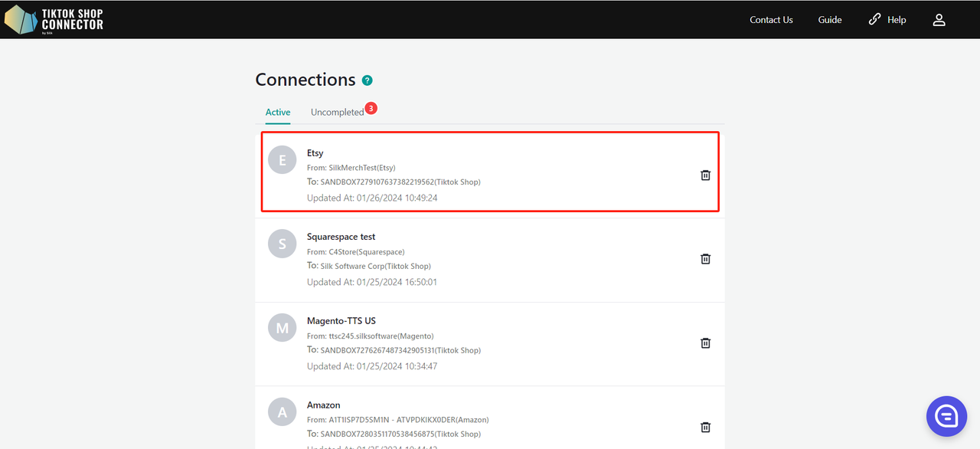
Task: Click Updated At: 01/26/2024 10:49:24
Action: (x=372, y=198)
